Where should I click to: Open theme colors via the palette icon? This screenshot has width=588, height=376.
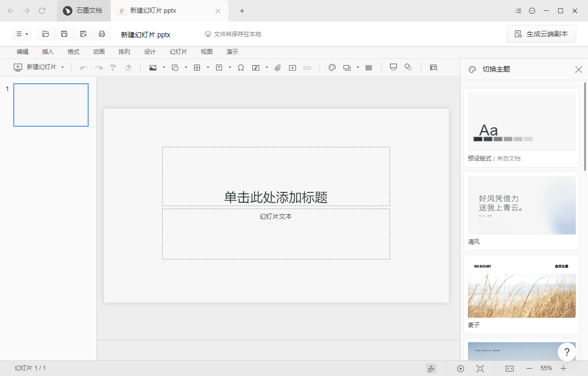point(332,68)
